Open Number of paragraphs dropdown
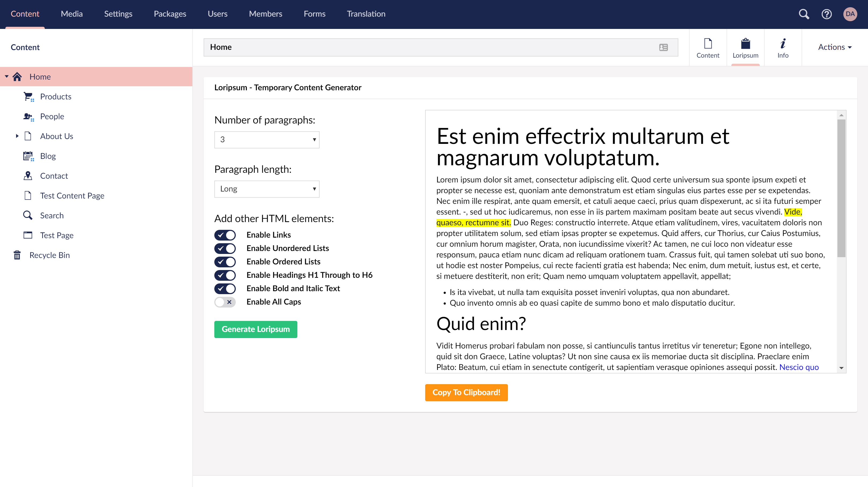 (267, 140)
